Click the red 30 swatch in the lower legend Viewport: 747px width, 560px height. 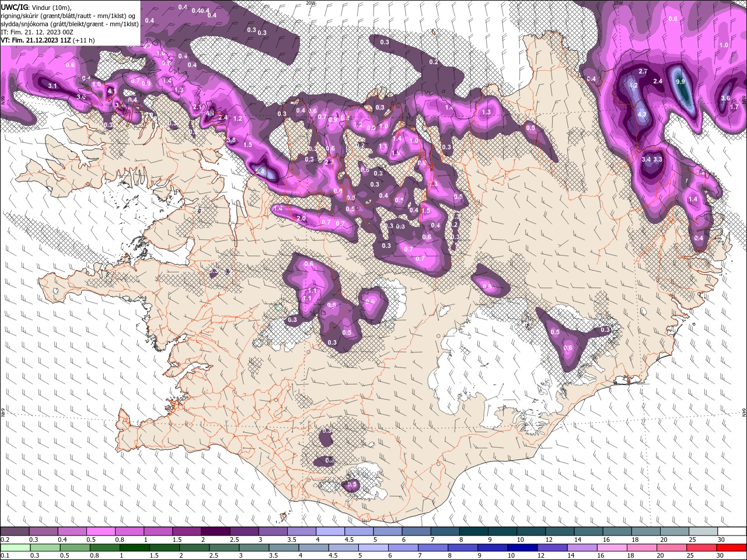732,547
